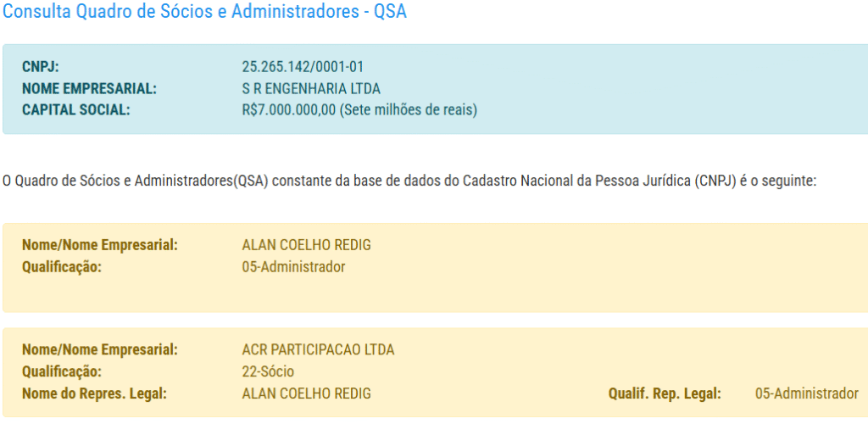Viewport: 868px width, 424px height.
Task: Select the CNPJ number 25.265.142/0001-01
Action: click(304, 67)
